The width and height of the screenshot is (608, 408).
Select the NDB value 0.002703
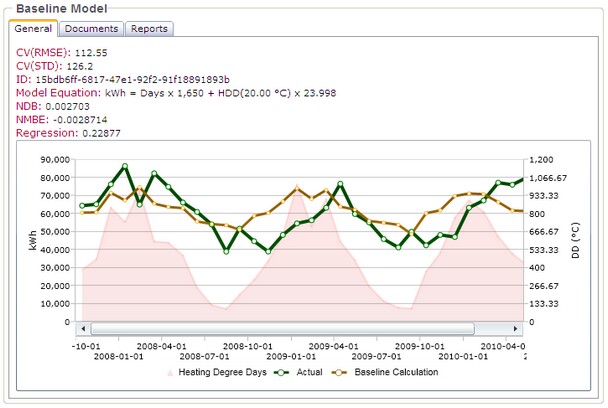pyautogui.click(x=67, y=107)
